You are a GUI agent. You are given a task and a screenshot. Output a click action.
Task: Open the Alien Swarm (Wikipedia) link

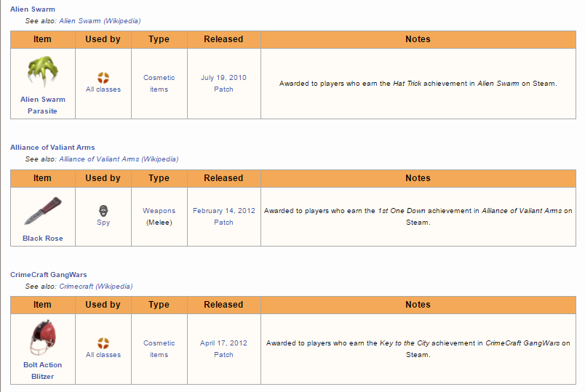click(x=100, y=21)
